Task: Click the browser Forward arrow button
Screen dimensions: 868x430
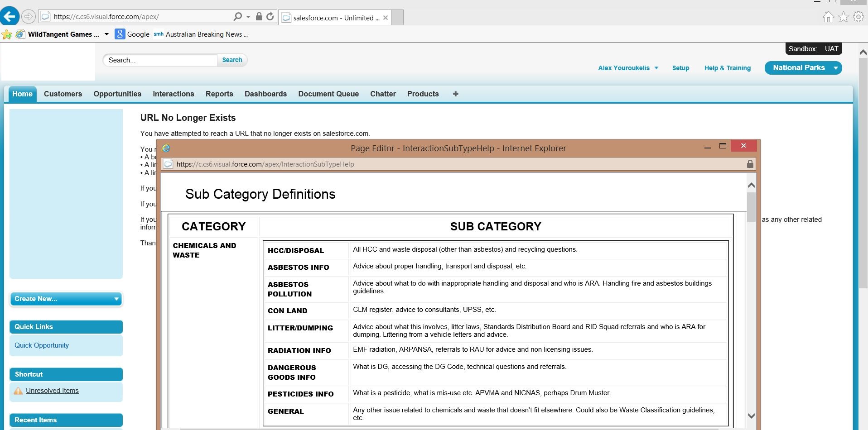Action: pyautogui.click(x=29, y=17)
